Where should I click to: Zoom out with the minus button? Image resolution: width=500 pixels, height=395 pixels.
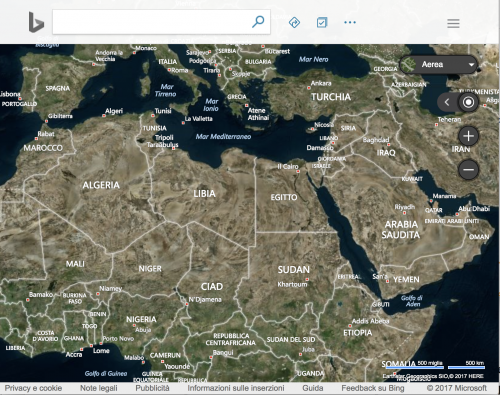click(468, 169)
